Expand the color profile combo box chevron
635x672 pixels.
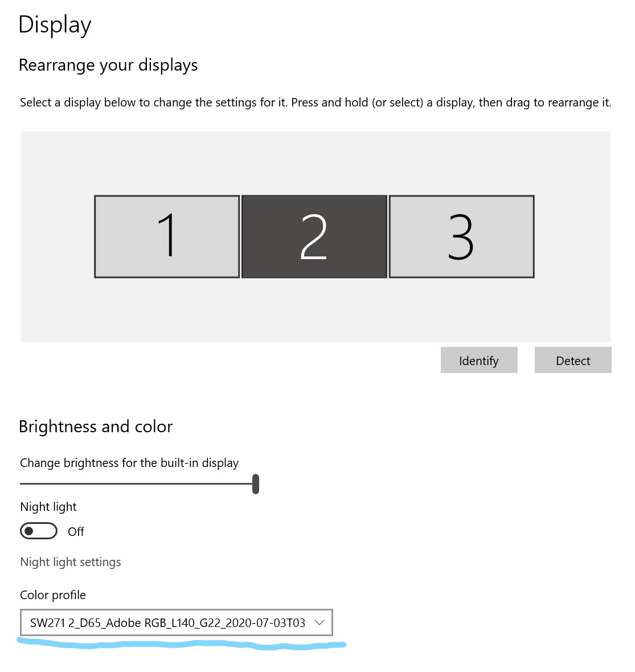coord(319,622)
